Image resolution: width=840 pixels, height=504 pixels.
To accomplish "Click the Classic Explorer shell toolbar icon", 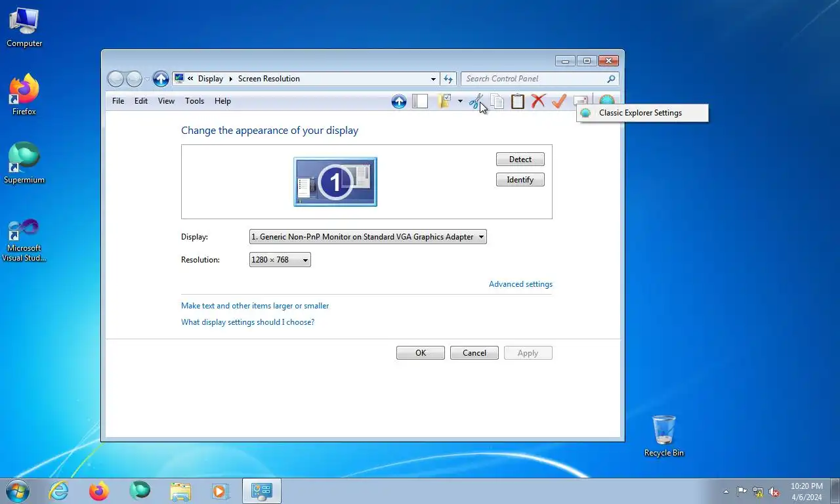I will click(607, 100).
